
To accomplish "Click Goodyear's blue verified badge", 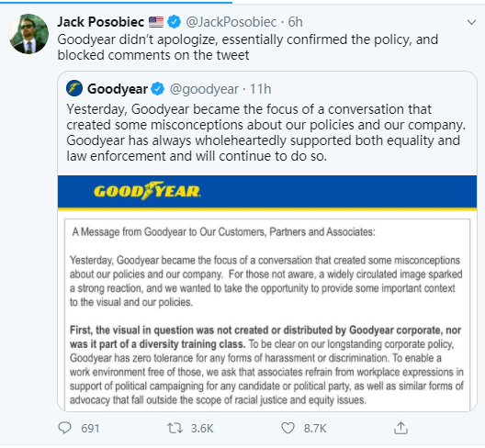I will point(157,89).
